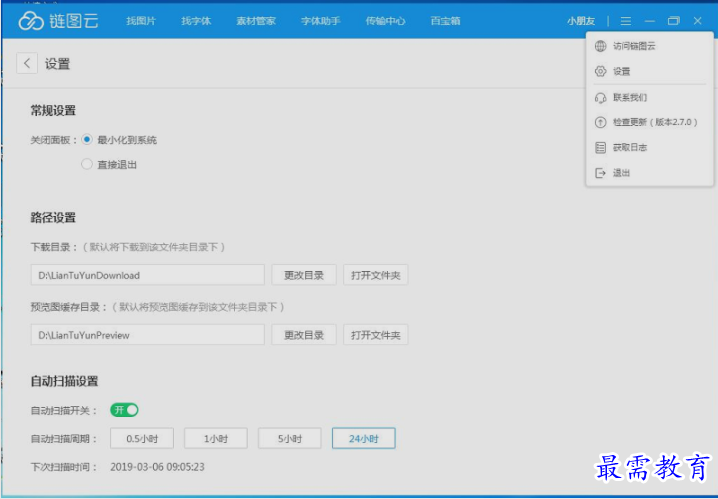
Task: Set scan period to 5小时
Action: (x=289, y=439)
